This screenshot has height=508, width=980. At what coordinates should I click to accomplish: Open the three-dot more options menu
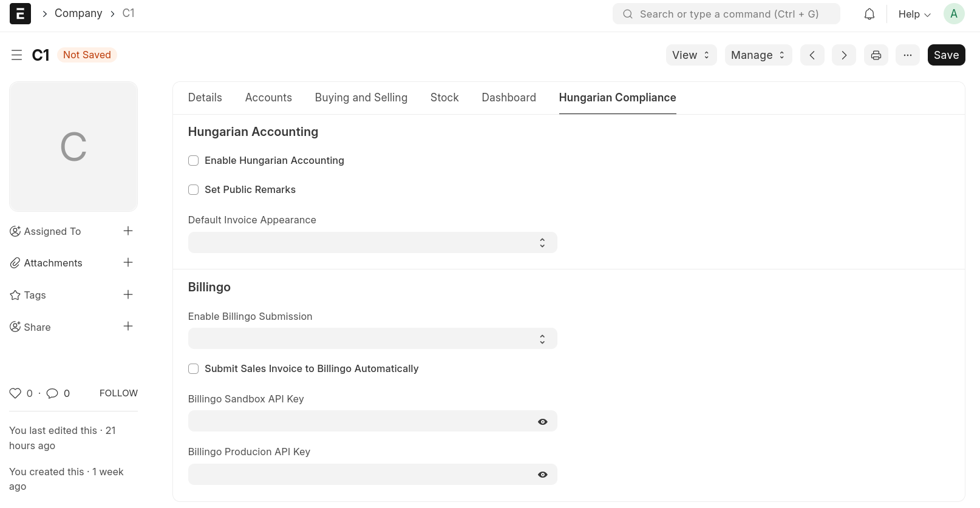pyautogui.click(x=907, y=55)
